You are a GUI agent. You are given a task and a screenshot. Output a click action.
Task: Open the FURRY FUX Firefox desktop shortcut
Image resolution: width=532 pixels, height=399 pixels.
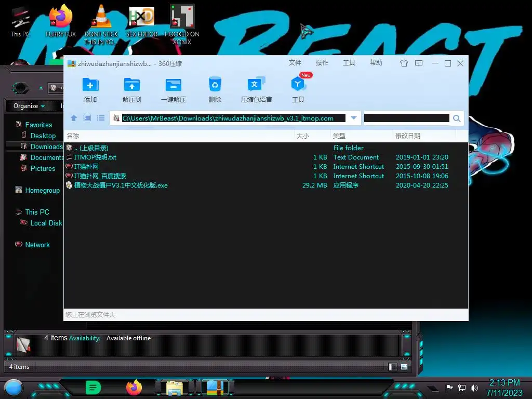61,21
